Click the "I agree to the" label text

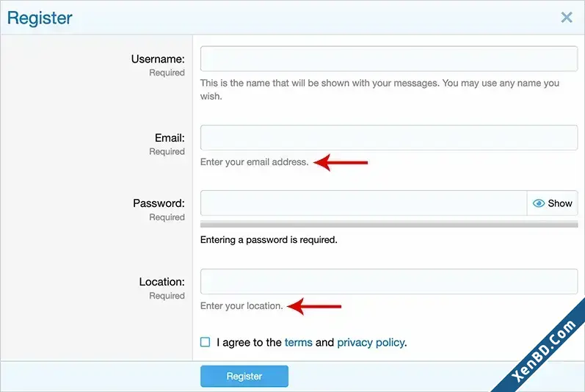[x=249, y=342]
